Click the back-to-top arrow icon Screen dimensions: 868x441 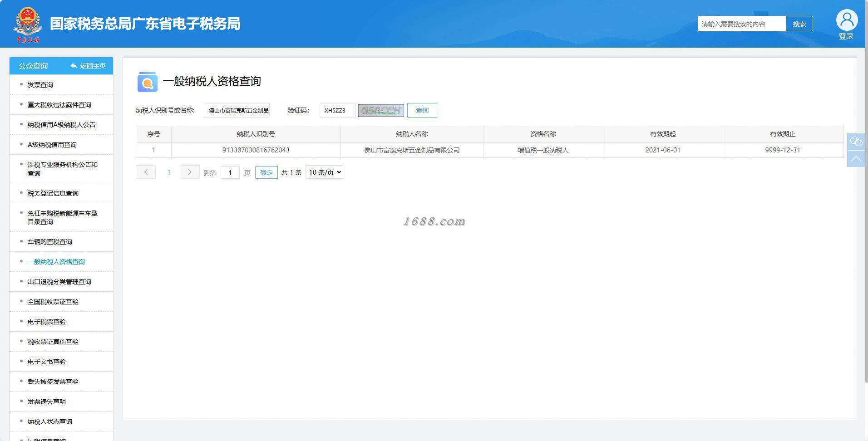[856, 159]
